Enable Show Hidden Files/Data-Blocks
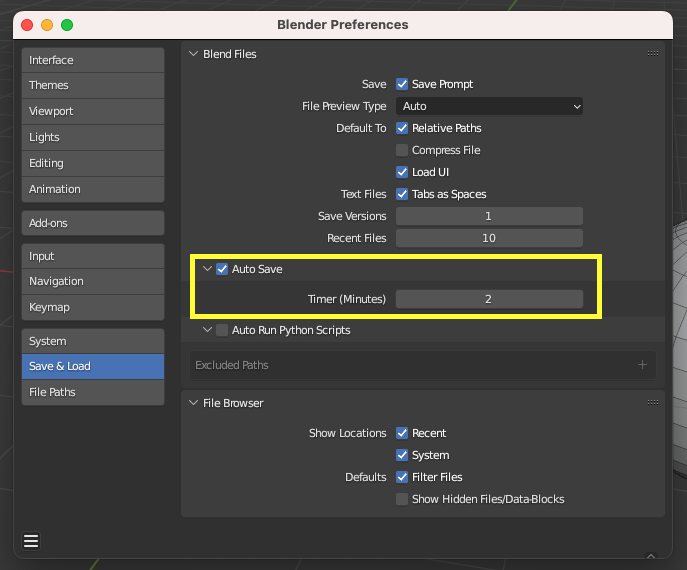Viewport: 687px width, 570px height. pos(402,499)
